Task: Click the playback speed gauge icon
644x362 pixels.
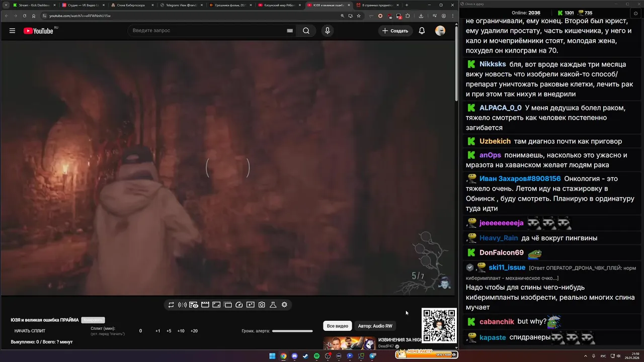Action: click(x=239, y=305)
